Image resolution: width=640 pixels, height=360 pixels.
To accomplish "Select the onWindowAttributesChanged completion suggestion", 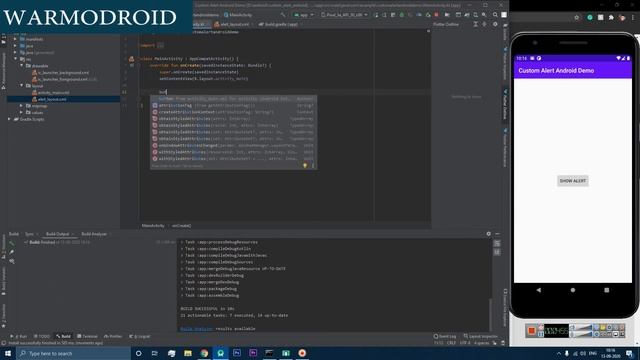I will click(x=233, y=145).
